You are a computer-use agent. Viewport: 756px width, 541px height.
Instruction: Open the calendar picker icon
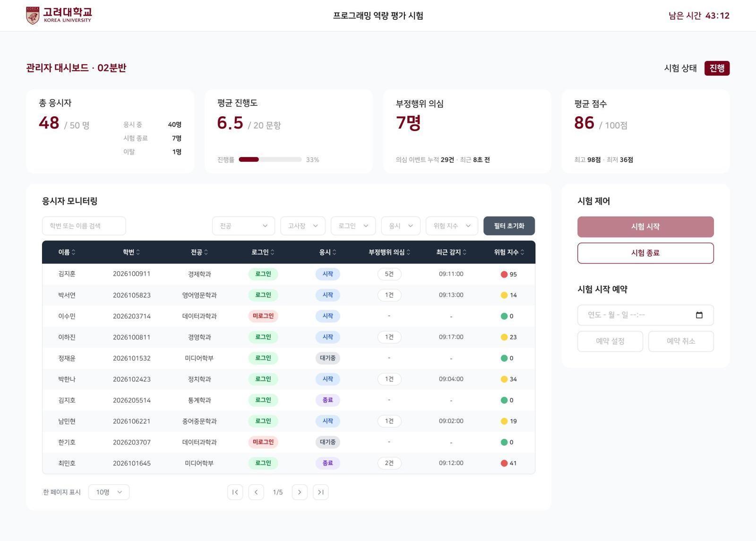pos(699,315)
